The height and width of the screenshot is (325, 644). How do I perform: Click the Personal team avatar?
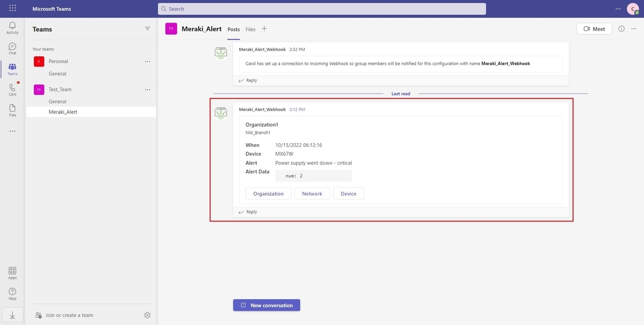(x=39, y=62)
